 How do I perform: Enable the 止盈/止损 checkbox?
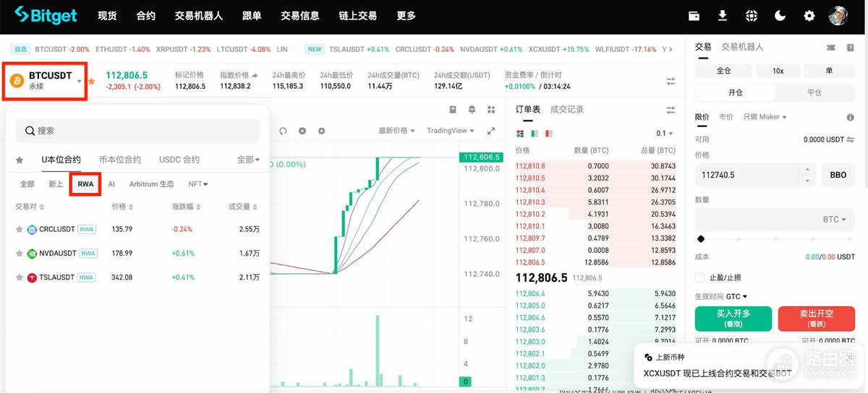(699, 277)
